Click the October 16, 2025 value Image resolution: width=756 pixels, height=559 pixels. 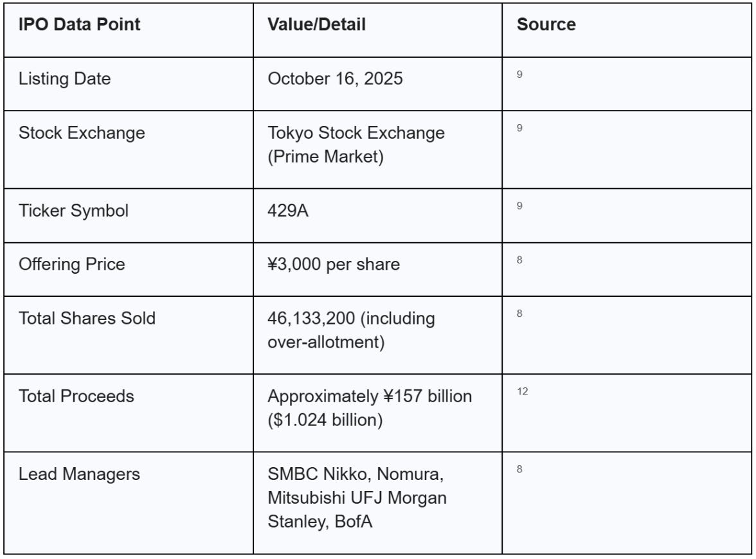pos(335,78)
